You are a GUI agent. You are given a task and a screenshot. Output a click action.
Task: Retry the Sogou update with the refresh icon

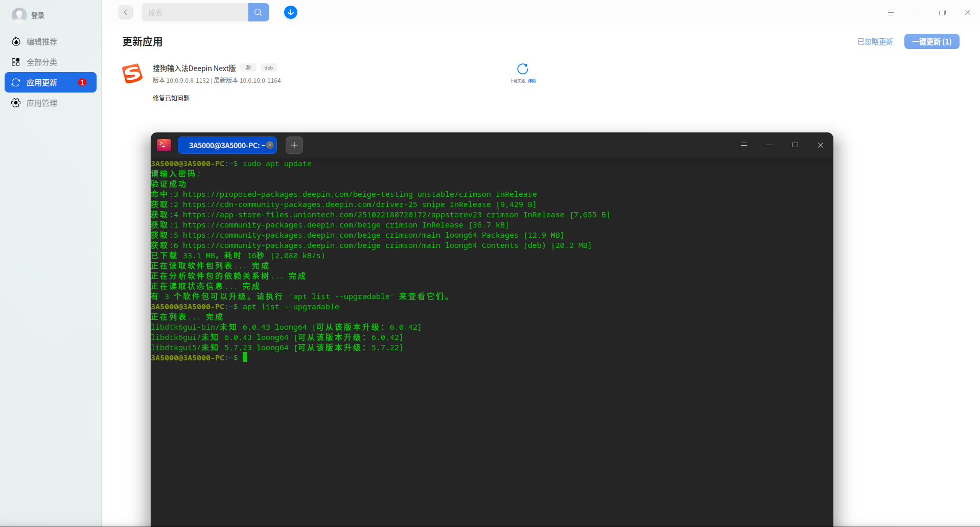click(x=523, y=68)
